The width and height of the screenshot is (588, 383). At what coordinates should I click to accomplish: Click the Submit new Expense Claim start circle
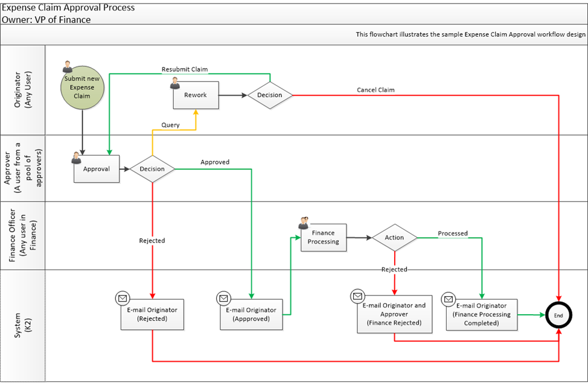click(83, 87)
